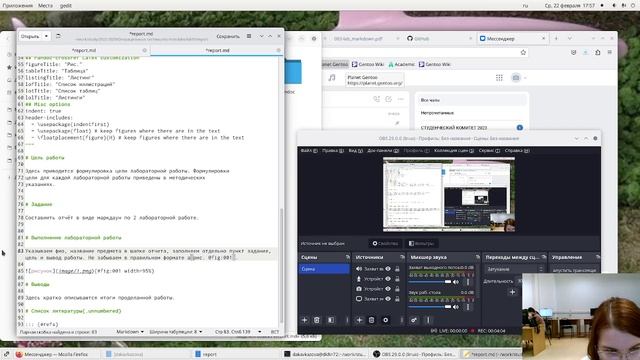
Task: Open source properties gear in the Sources toolbar
Action: coord(385,320)
